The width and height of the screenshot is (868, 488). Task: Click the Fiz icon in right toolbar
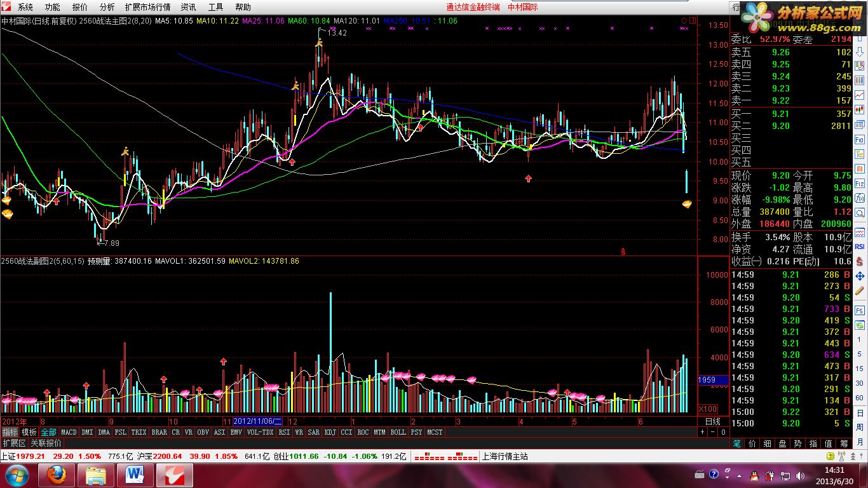(x=859, y=184)
